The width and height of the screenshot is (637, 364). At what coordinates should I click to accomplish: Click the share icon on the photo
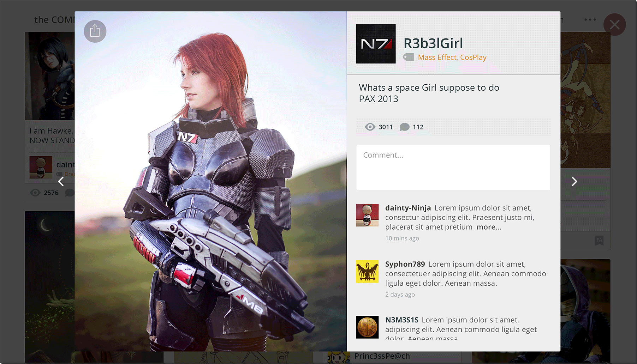click(x=95, y=31)
